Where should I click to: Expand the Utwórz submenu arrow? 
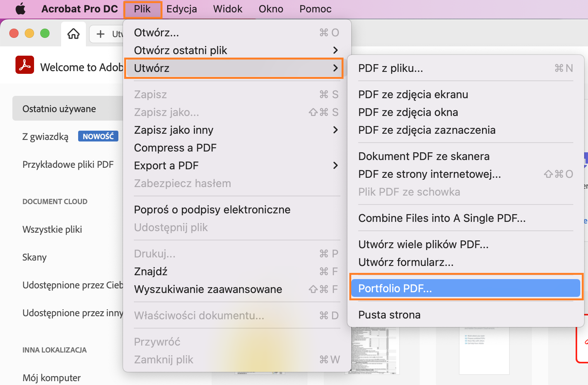336,68
